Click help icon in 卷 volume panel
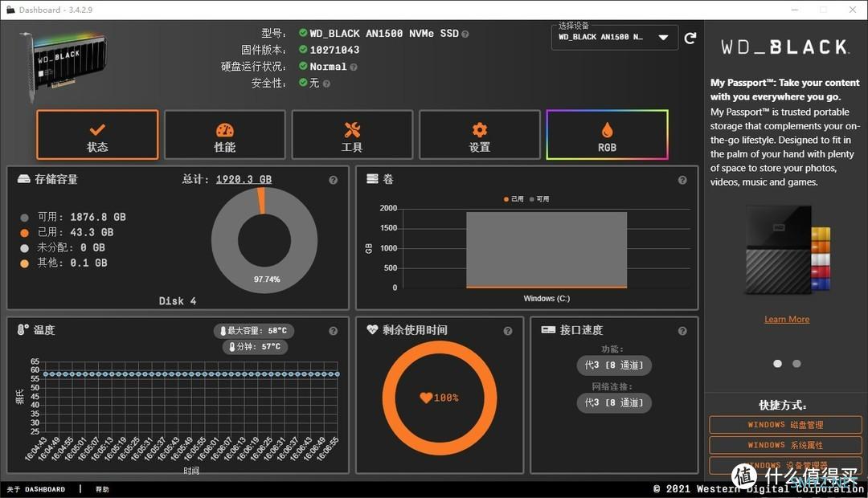Screen dimensions: 868x498 682,180
